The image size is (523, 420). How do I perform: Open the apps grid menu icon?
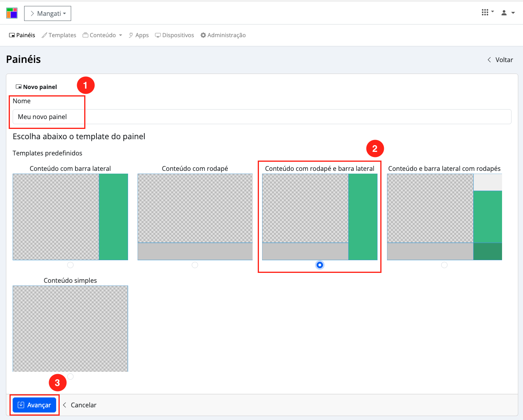tap(485, 13)
